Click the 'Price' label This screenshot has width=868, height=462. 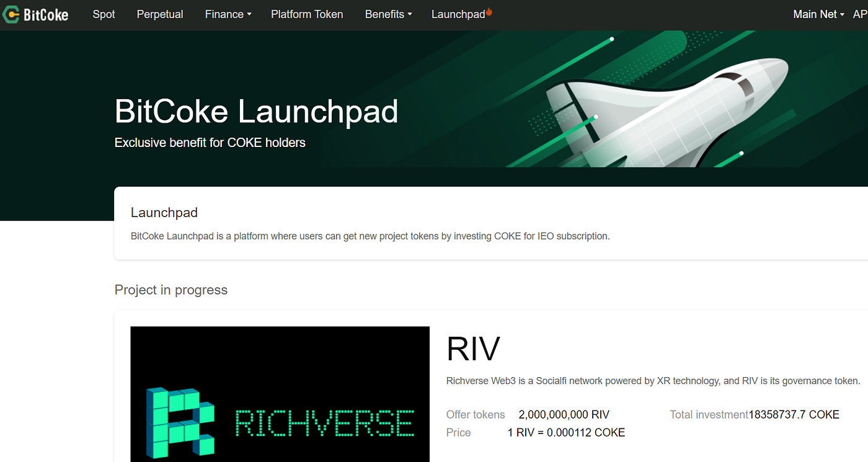[459, 432]
